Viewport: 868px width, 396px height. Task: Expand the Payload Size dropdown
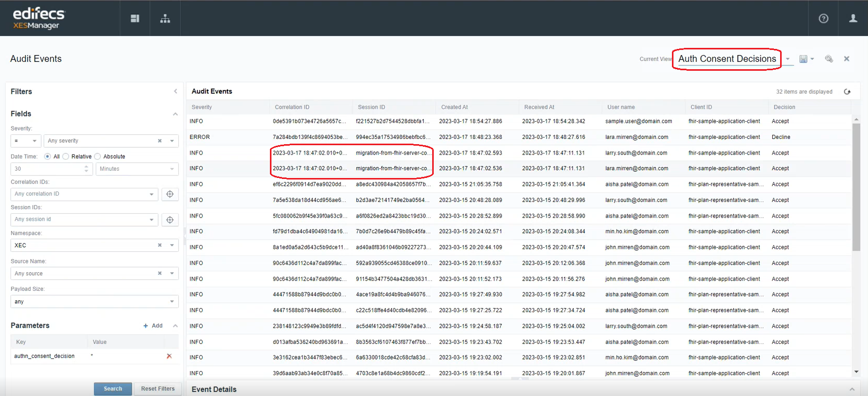tap(172, 302)
